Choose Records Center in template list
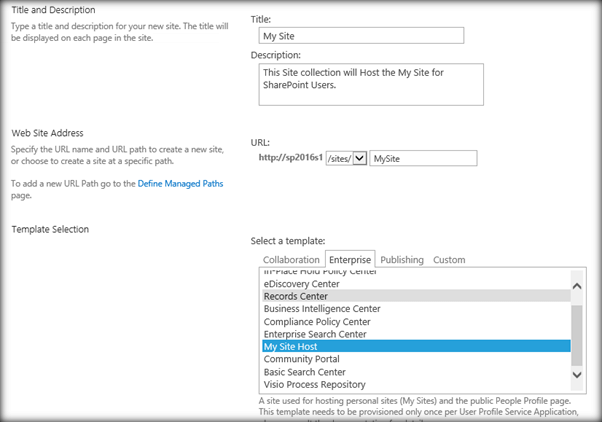Viewport: 602px width, 422px height. (x=296, y=296)
